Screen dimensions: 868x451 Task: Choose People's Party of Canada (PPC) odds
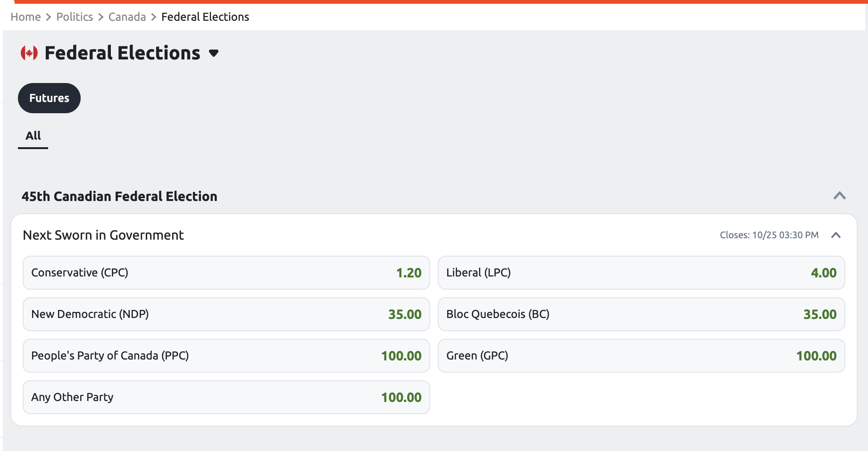point(225,356)
